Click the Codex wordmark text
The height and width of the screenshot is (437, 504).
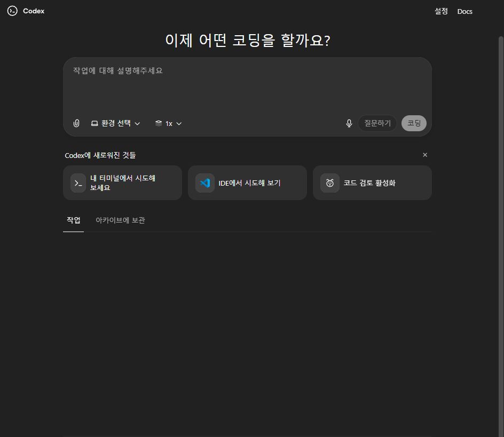click(34, 11)
